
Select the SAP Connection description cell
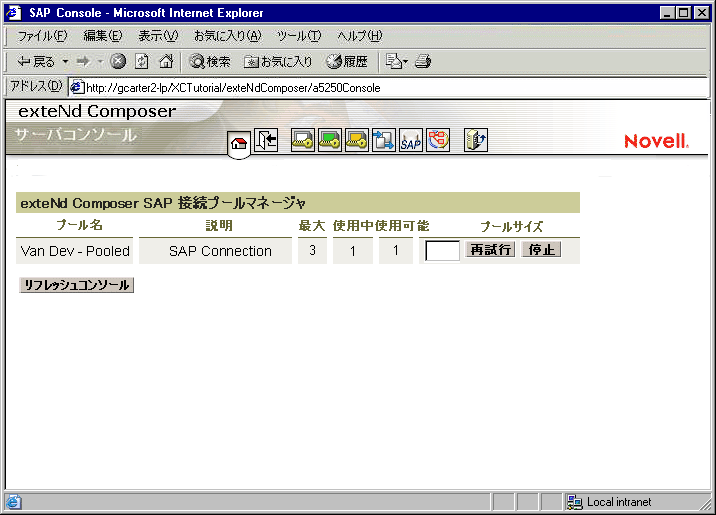(216, 251)
